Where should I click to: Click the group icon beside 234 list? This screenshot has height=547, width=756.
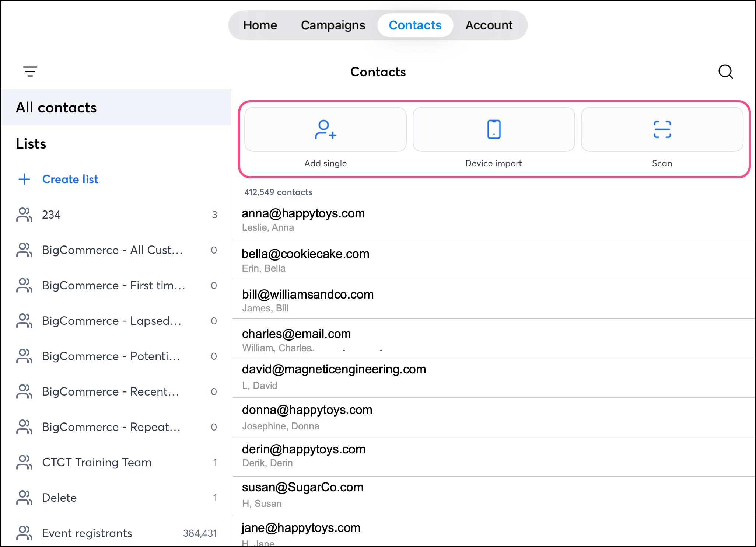coord(24,215)
